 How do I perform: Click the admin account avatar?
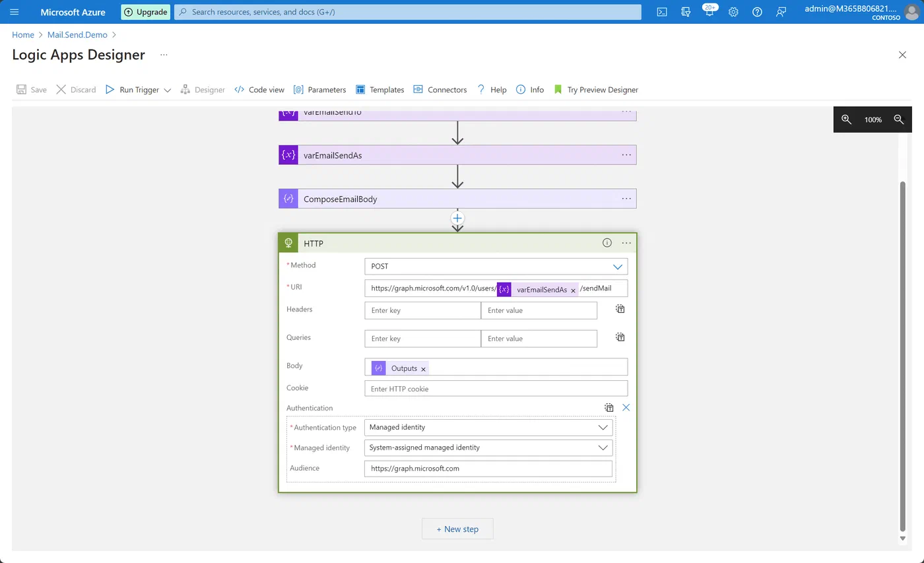pyautogui.click(x=911, y=12)
